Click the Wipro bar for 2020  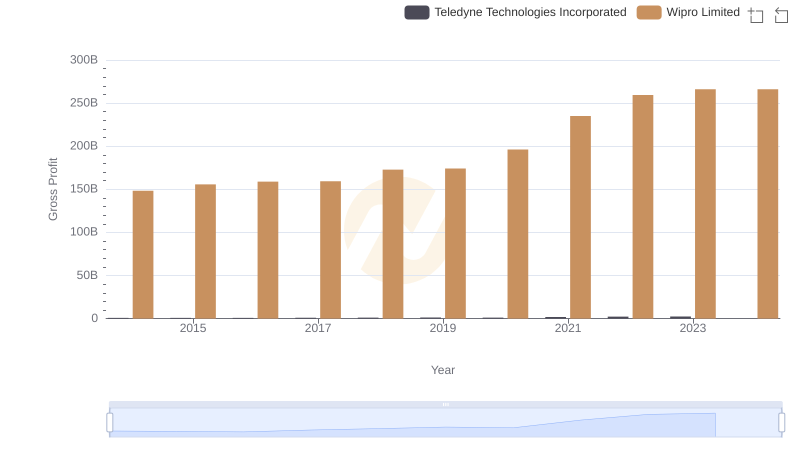point(518,234)
